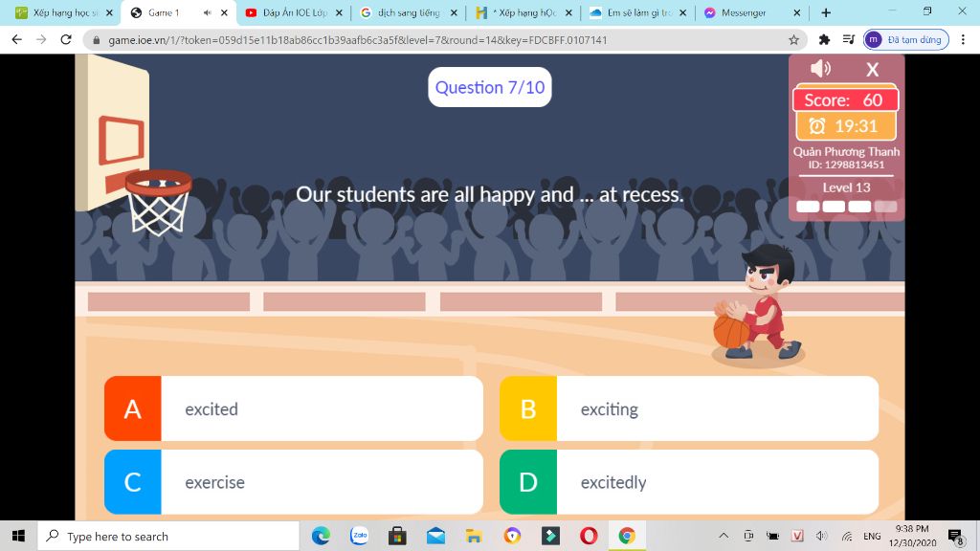Click the battery tray icon

tap(773, 536)
